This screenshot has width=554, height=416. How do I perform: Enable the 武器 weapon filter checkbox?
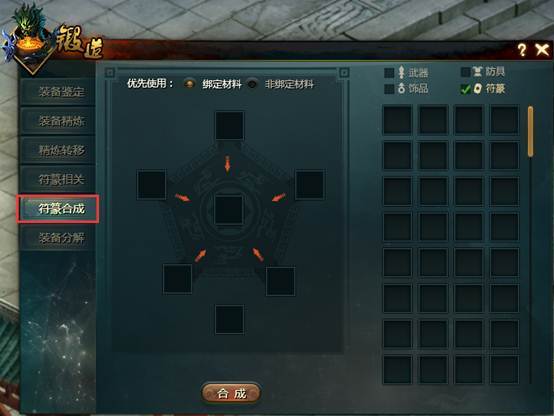[389, 73]
